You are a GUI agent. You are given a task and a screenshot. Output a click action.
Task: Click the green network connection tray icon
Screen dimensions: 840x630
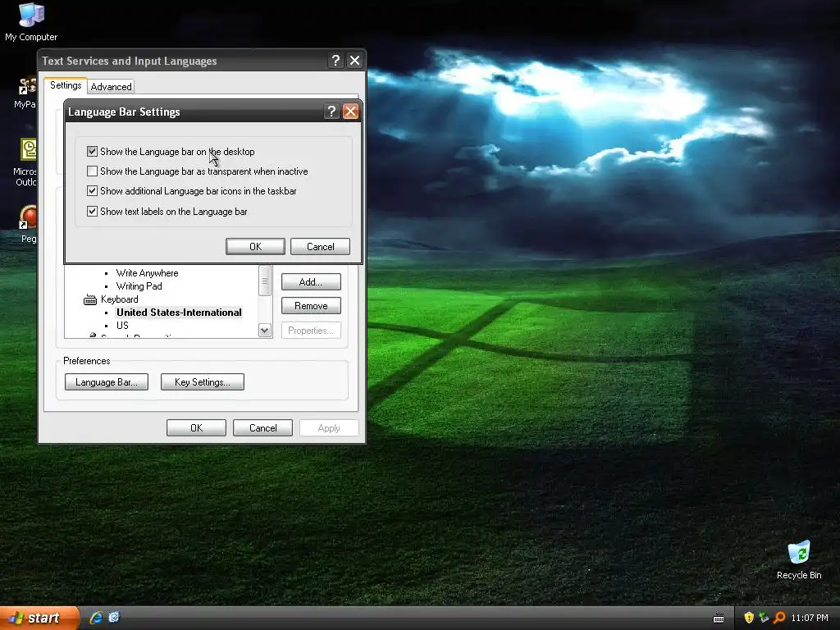point(764,618)
